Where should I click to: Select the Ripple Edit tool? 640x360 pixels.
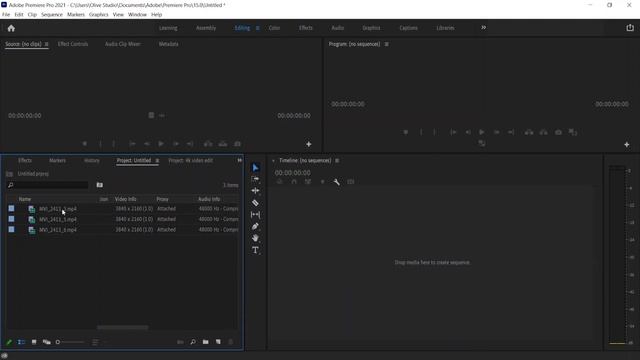[x=256, y=191]
